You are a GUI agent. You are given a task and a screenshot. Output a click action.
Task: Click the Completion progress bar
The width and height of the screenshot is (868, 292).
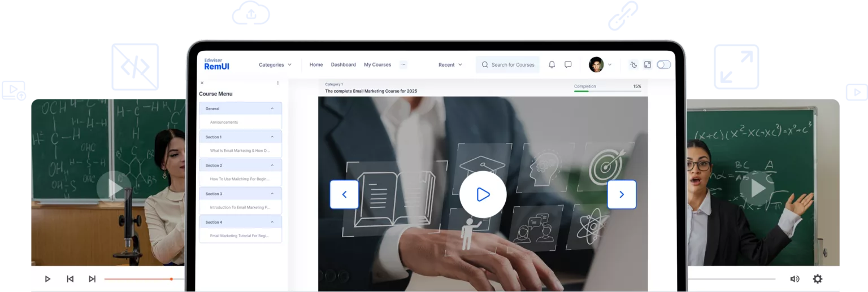[x=607, y=91]
